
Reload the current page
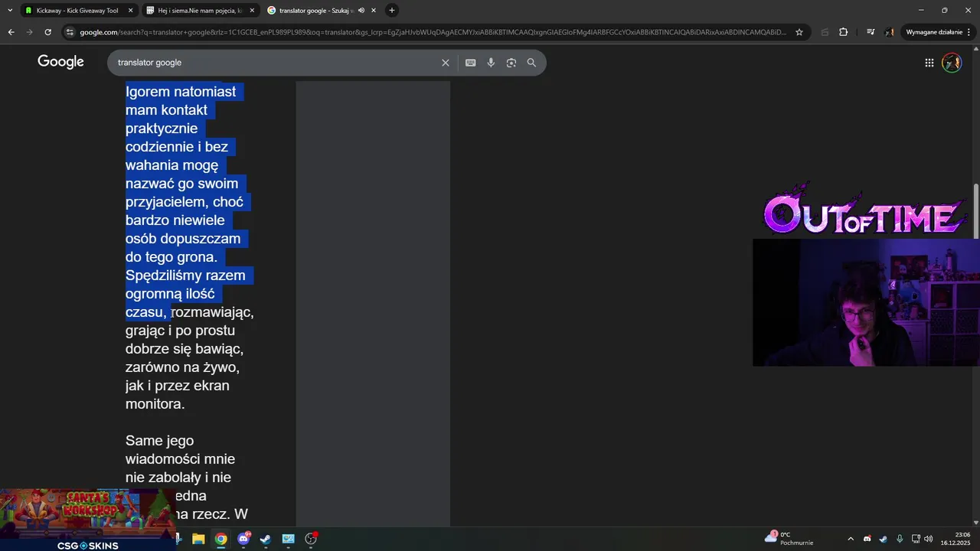[47, 32]
